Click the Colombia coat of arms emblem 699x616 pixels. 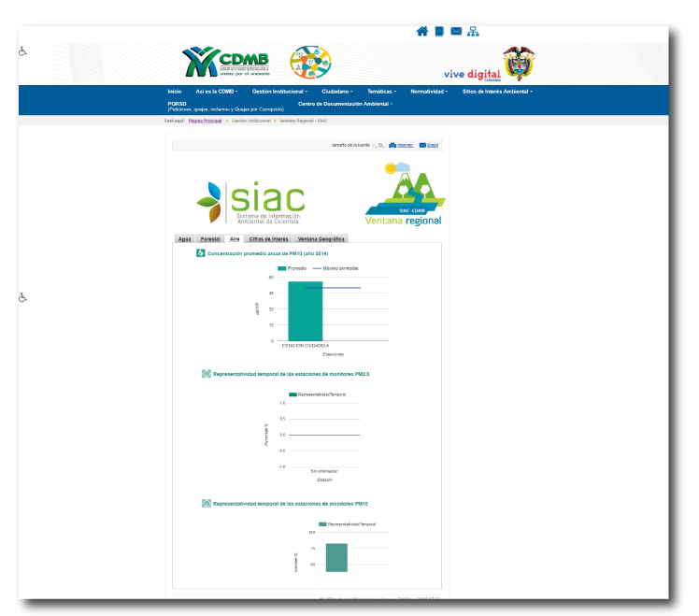click(519, 64)
